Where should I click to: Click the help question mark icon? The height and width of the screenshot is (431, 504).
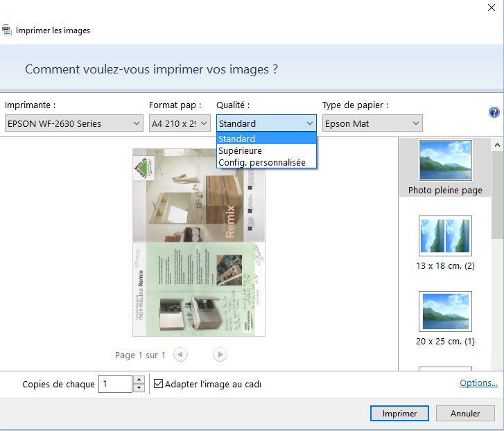[x=494, y=112]
